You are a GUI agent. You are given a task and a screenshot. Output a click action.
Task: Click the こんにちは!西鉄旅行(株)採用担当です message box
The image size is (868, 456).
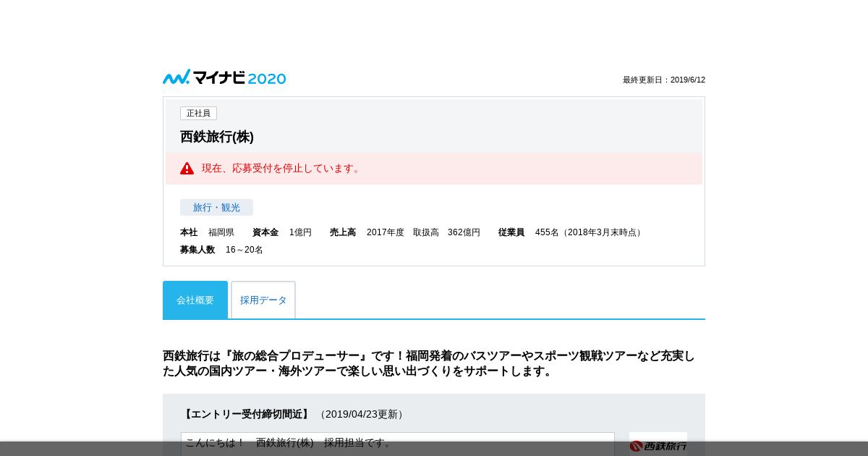point(397,444)
